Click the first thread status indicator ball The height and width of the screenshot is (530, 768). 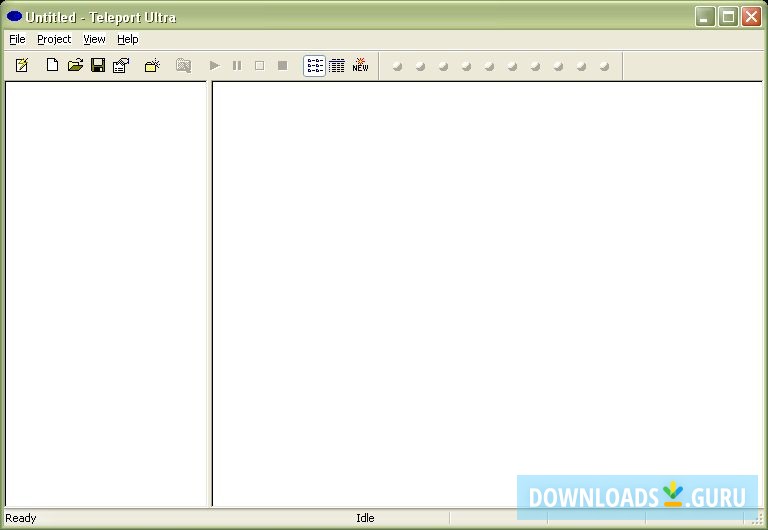(397, 66)
